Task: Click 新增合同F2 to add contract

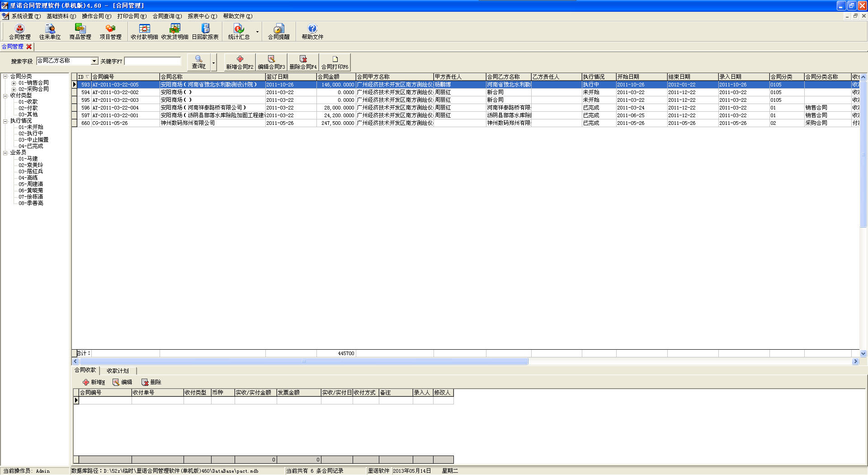Action: [240, 62]
